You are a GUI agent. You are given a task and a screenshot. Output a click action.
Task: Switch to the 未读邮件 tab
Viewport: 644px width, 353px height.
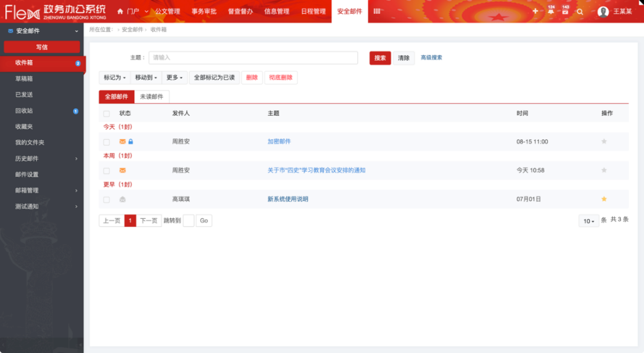(x=151, y=97)
